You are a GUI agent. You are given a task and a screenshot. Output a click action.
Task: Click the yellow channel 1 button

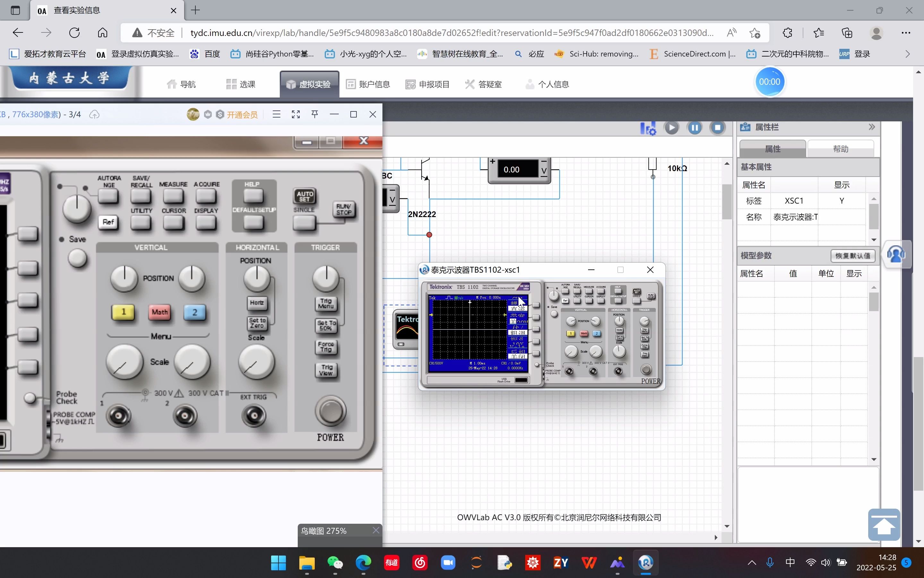click(x=123, y=312)
